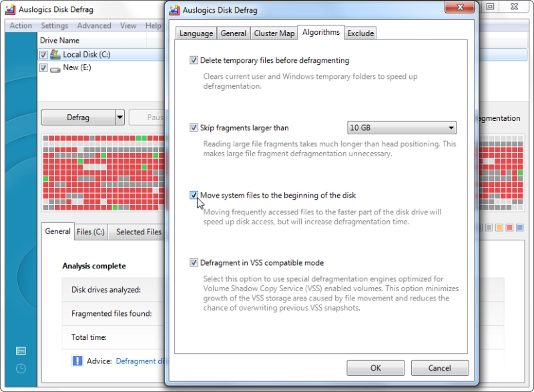534x392 pixels.
Task: Toggle Defragment in VSS compatible mode
Action: 194,262
